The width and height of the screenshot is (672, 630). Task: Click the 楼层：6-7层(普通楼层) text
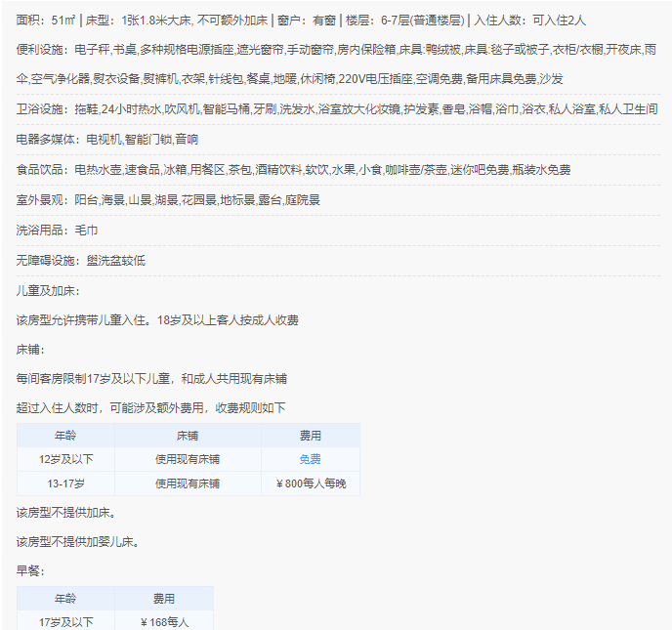[x=405, y=21]
